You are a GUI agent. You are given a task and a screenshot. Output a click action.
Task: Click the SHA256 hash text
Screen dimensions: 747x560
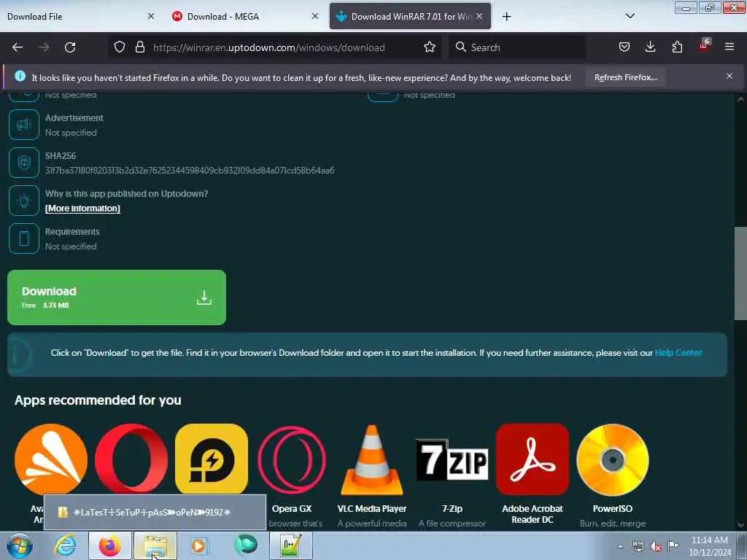click(x=190, y=171)
